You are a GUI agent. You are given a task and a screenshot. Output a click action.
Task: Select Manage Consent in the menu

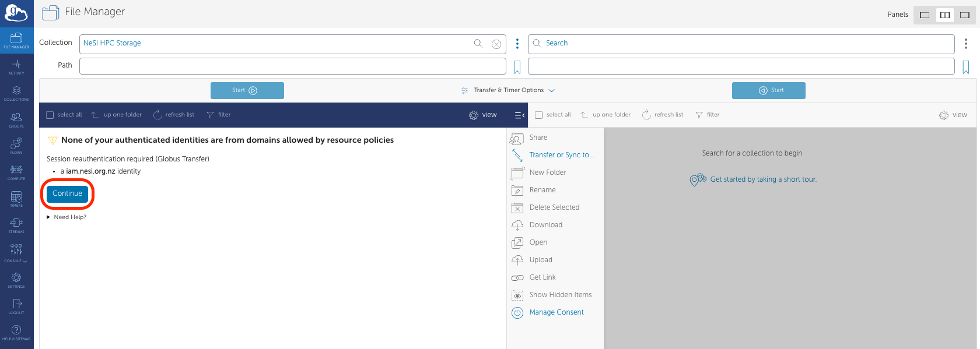(x=556, y=312)
